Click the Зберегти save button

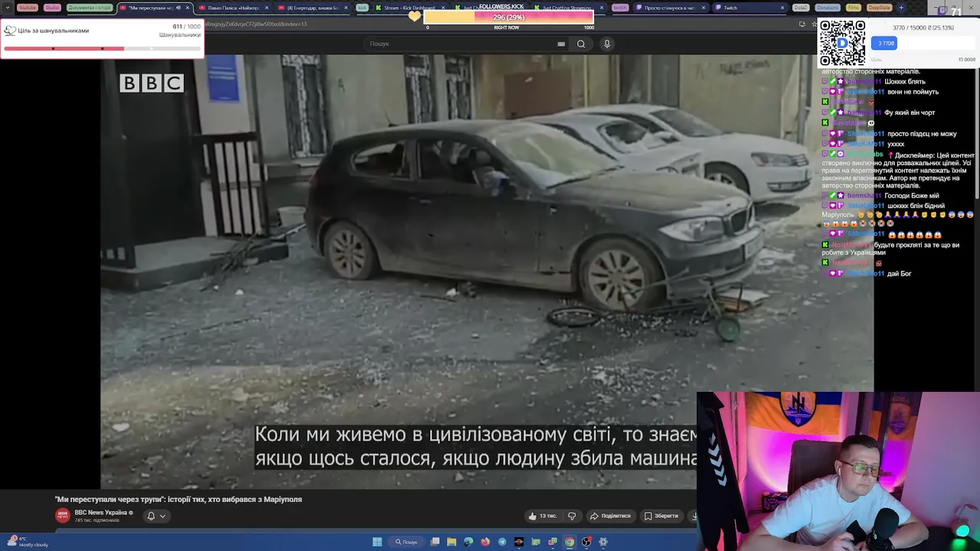pyautogui.click(x=661, y=516)
